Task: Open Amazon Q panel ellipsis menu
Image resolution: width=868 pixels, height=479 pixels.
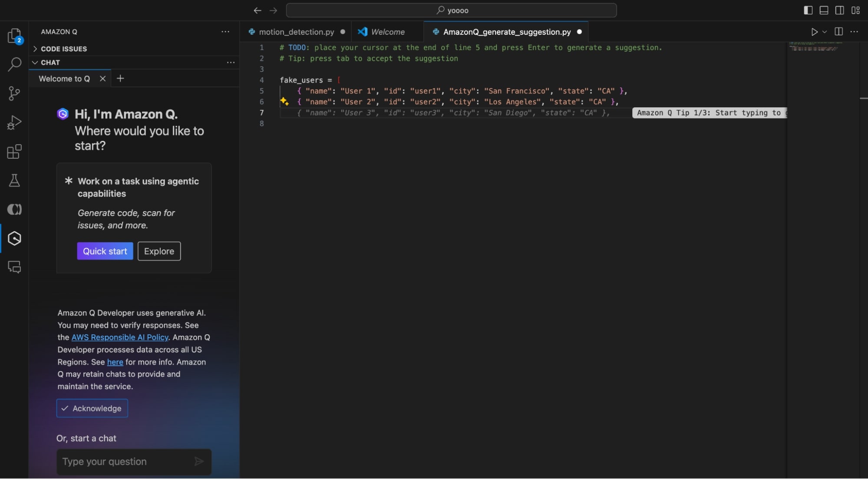Action: [225, 32]
